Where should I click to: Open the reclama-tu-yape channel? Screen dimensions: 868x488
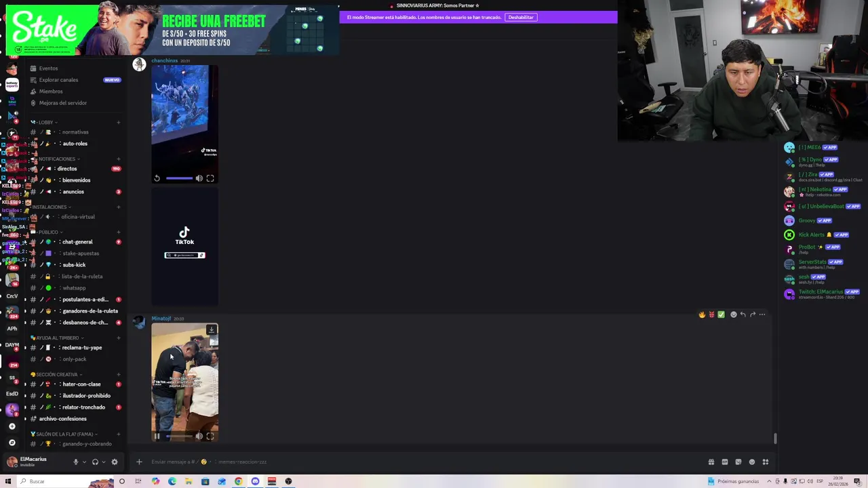coord(81,348)
